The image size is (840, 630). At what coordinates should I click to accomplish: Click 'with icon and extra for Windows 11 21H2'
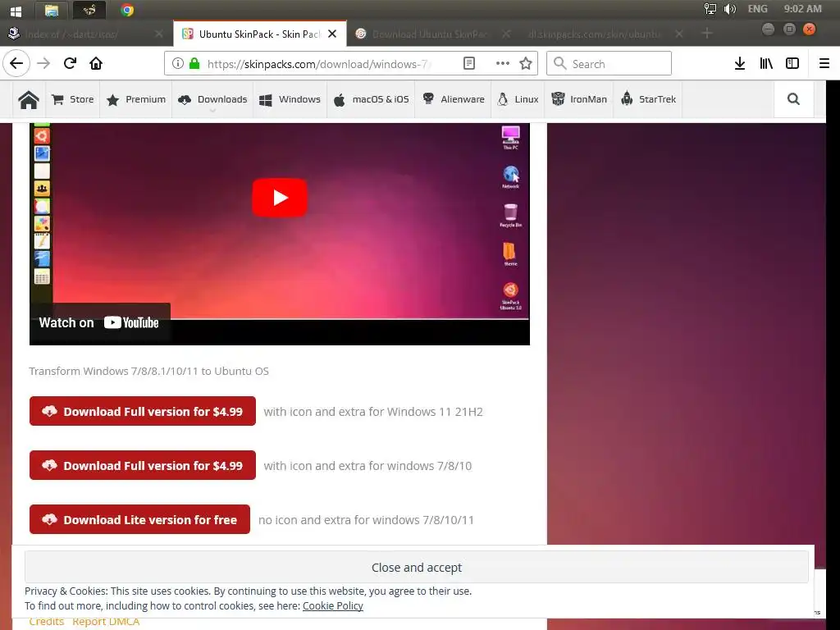373,412
